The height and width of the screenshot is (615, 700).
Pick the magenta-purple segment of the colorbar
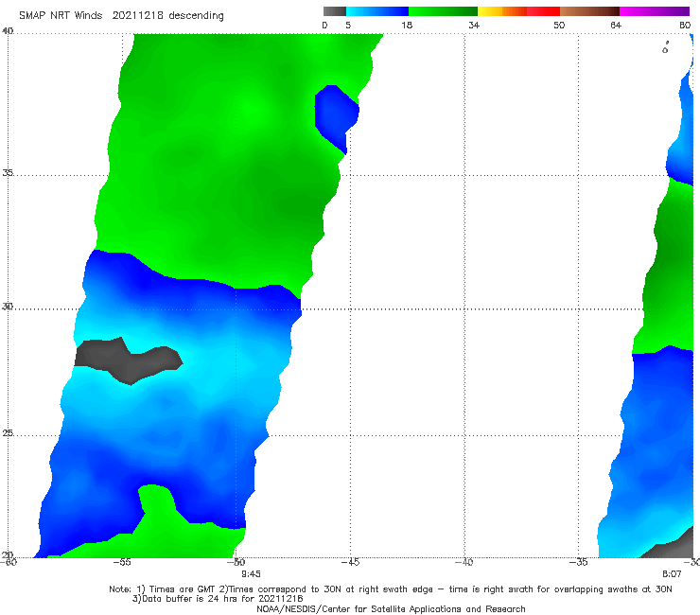pyautogui.click(x=655, y=11)
